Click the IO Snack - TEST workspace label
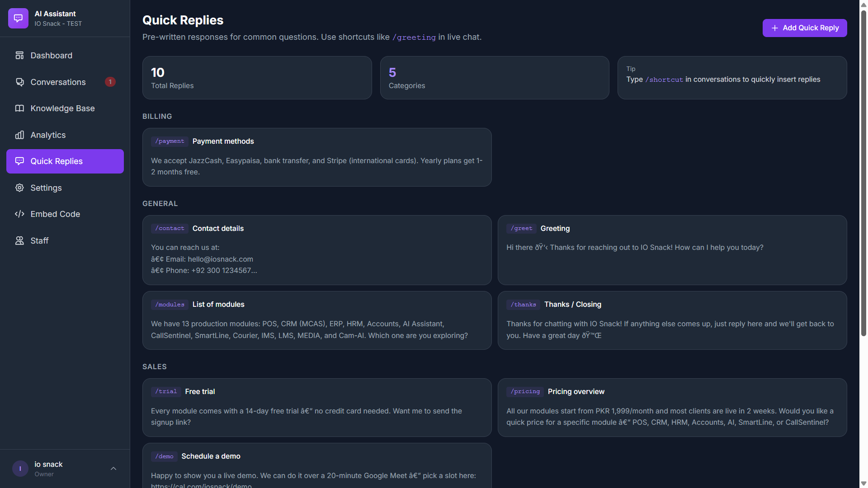The height and width of the screenshot is (488, 868). click(58, 24)
